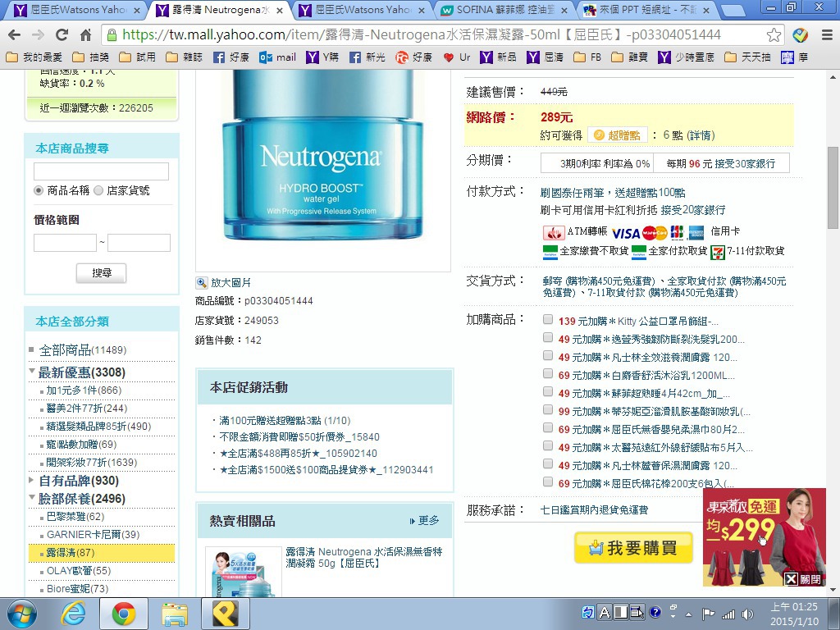Click the address bar URL
Viewport: 840px width, 630px height.
(422, 35)
